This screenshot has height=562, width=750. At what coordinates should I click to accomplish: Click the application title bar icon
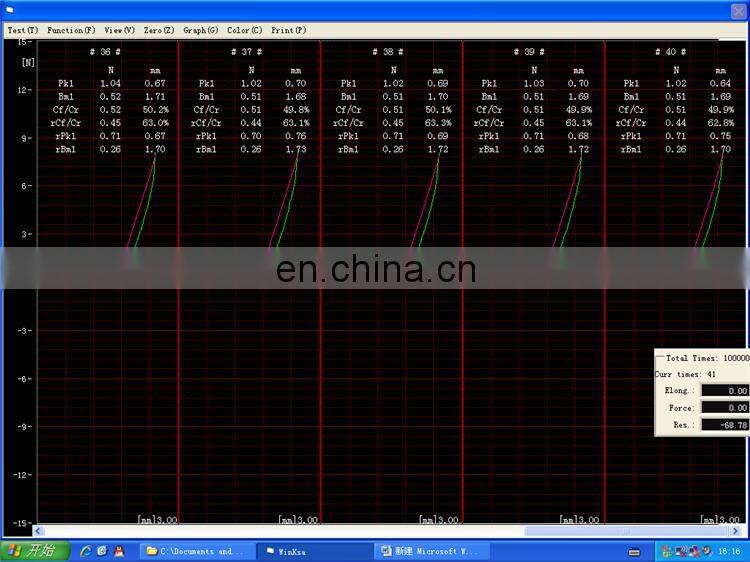(10, 10)
